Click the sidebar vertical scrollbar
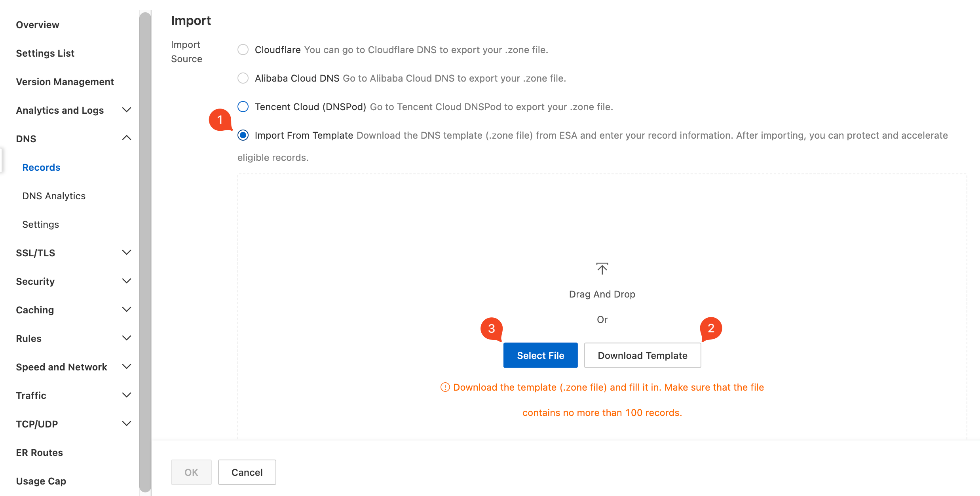 coord(145,252)
